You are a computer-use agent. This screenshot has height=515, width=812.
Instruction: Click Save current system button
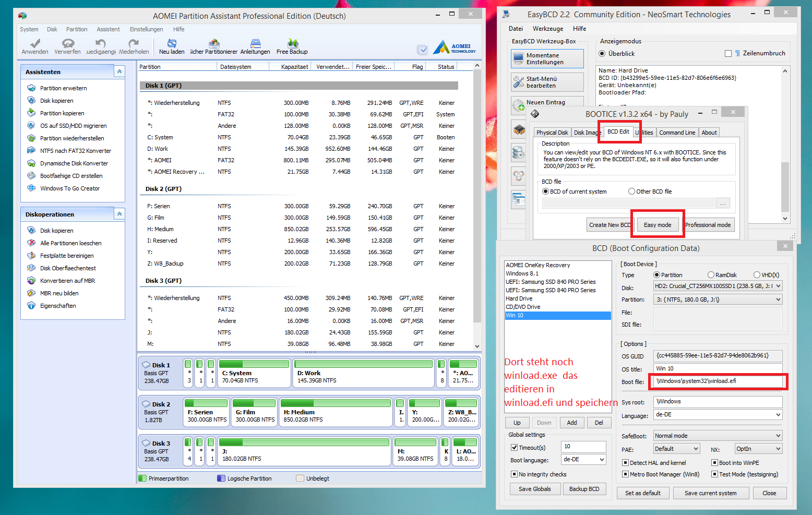(x=710, y=493)
